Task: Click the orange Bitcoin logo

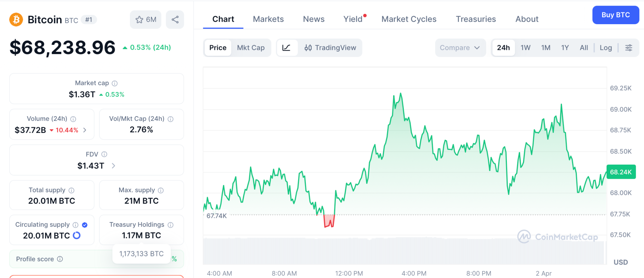Action: click(x=16, y=19)
